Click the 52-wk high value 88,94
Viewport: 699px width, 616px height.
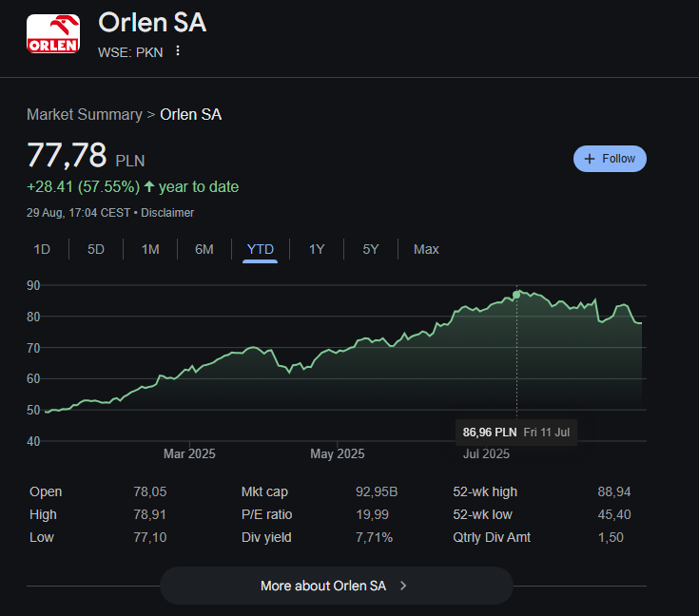pyautogui.click(x=614, y=491)
